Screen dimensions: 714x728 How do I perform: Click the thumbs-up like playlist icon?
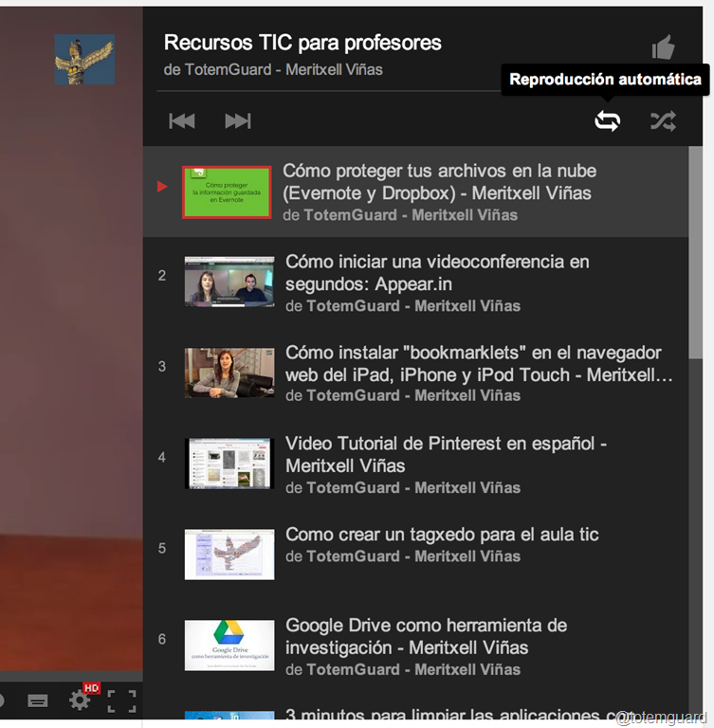coord(664,47)
